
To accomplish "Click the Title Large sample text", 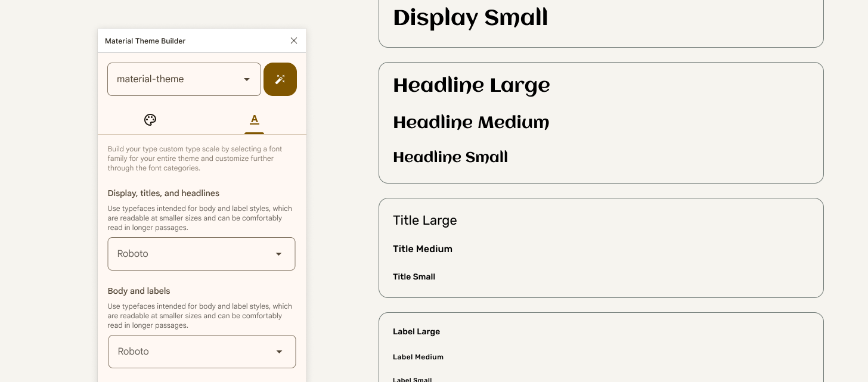I will [424, 220].
